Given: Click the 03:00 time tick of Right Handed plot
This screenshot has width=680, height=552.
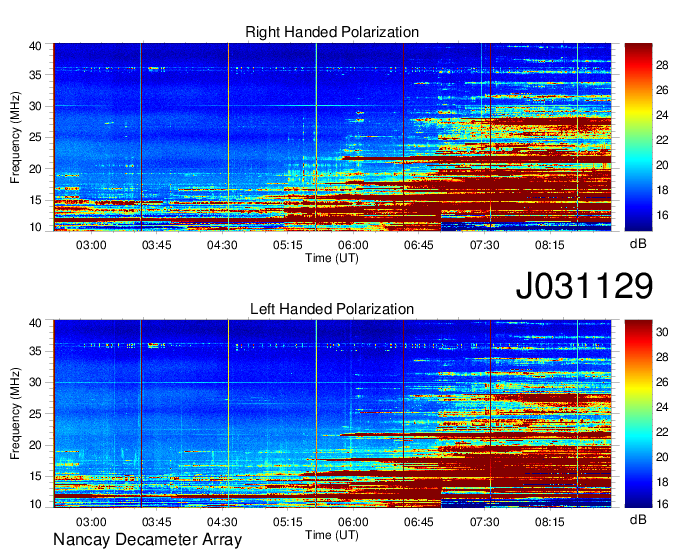Looking at the screenshot, I should (x=91, y=245).
